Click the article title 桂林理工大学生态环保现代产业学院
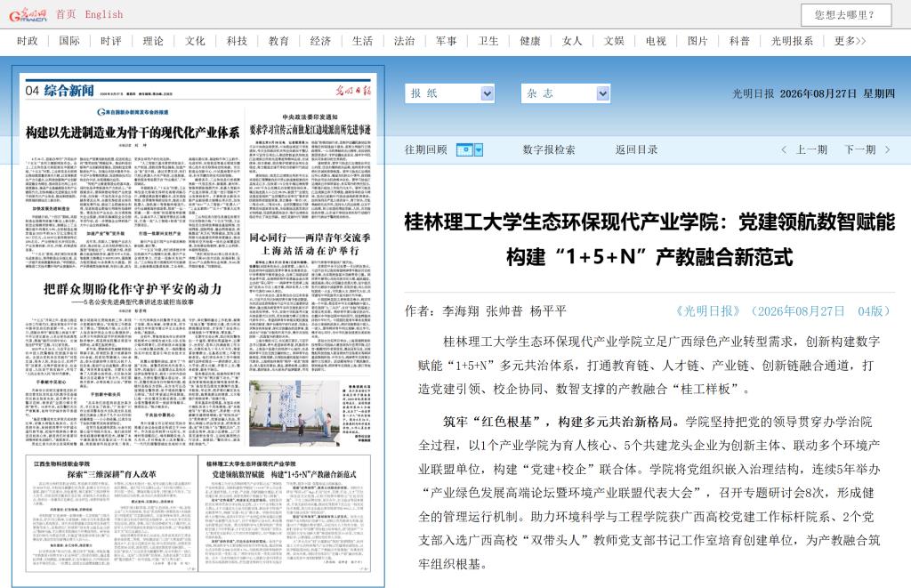This screenshot has width=911, height=588. [x=649, y=238]
